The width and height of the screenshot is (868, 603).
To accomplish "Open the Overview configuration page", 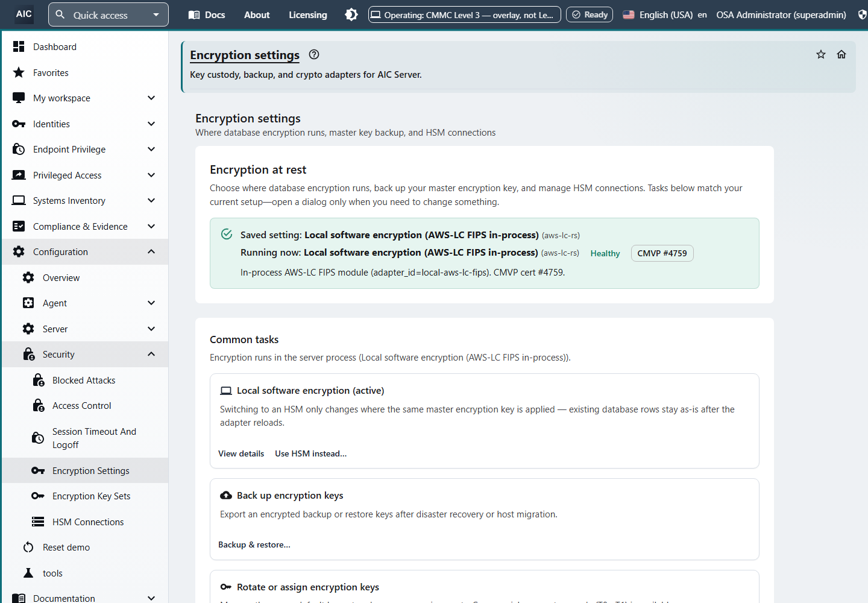I will (x=85, y=277).
